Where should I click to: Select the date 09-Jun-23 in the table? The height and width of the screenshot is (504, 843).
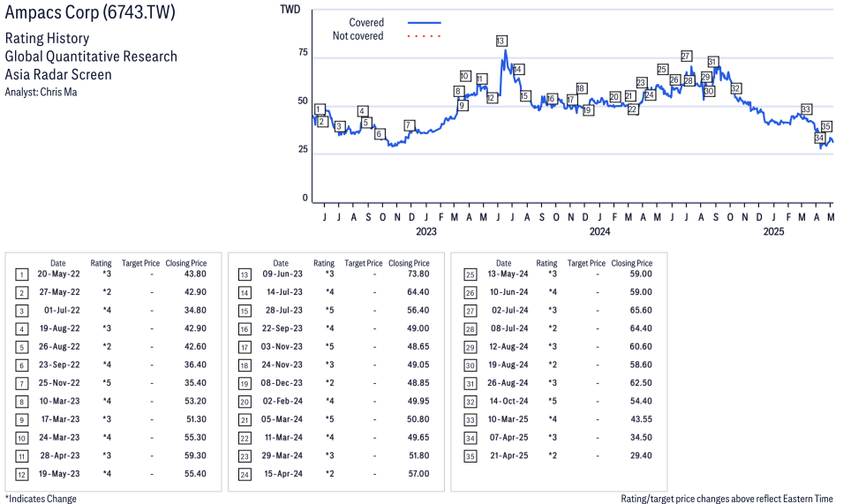coord(282,274)
